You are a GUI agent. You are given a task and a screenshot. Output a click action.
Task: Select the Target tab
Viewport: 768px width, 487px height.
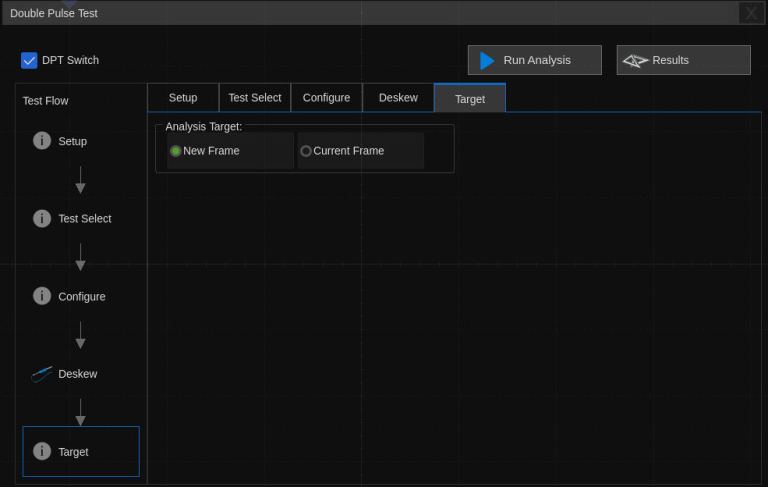point(470,99)
